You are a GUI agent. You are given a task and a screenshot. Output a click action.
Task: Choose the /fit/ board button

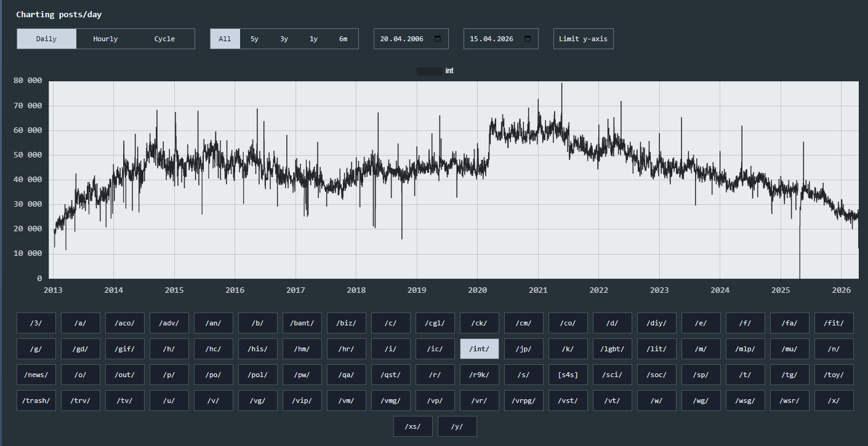point(835,323)
